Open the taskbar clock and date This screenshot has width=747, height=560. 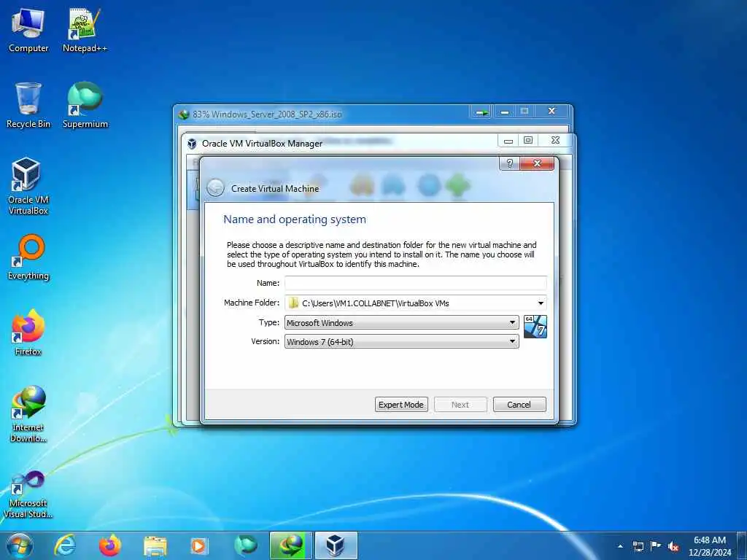pos(710,546)
